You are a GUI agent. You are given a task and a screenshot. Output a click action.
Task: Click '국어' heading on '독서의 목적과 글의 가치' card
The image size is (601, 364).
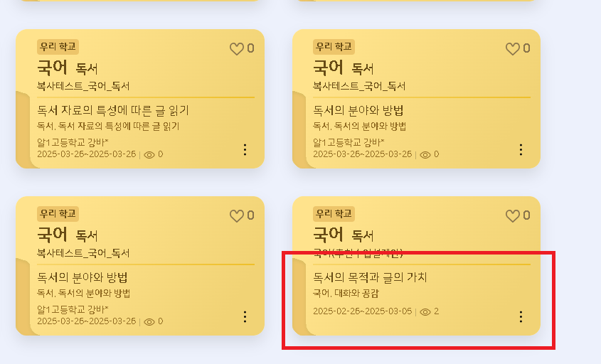(328, 234)
